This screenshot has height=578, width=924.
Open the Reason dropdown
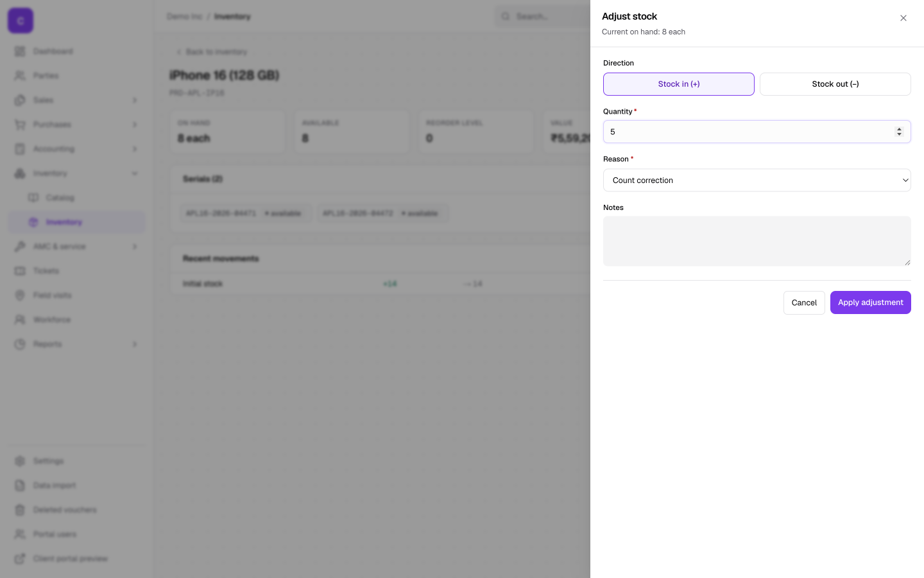(757, 180)
